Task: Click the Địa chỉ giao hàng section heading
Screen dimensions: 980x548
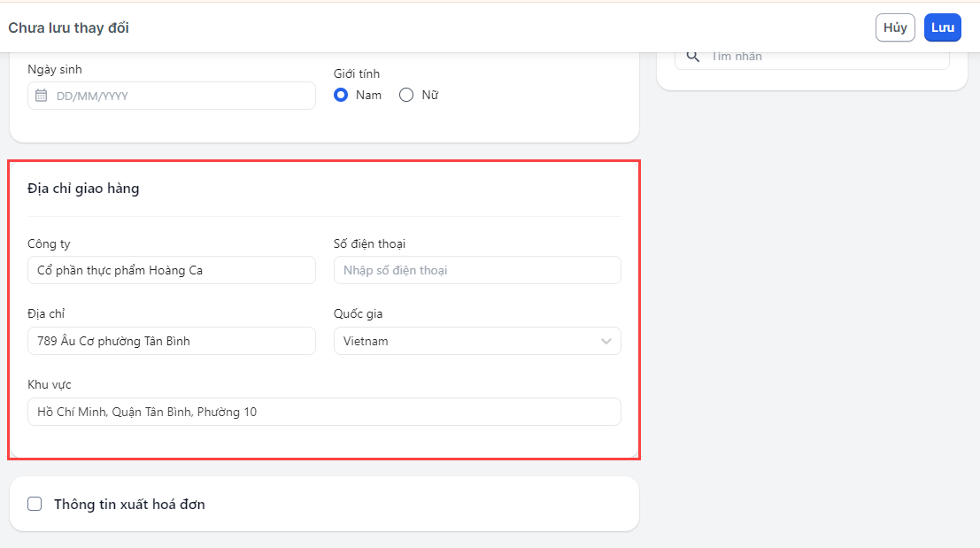Action: tap(83, 189)
